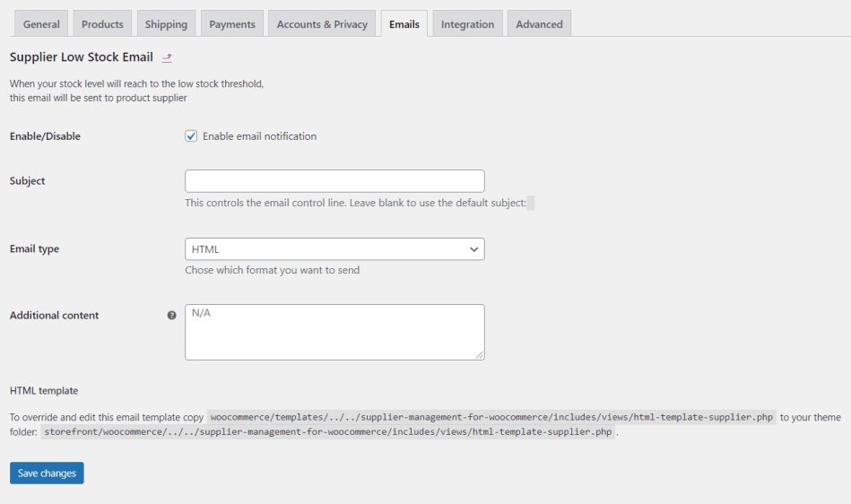Image resolution: width=851 pixels, height=504 pixels.
Task: Click inside the Additional content textarea
Action: coord(334,332)
